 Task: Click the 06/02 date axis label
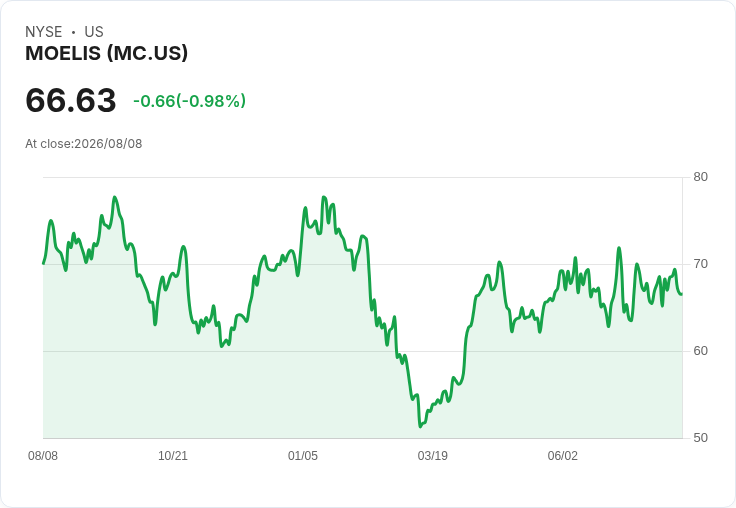point(563,455)
